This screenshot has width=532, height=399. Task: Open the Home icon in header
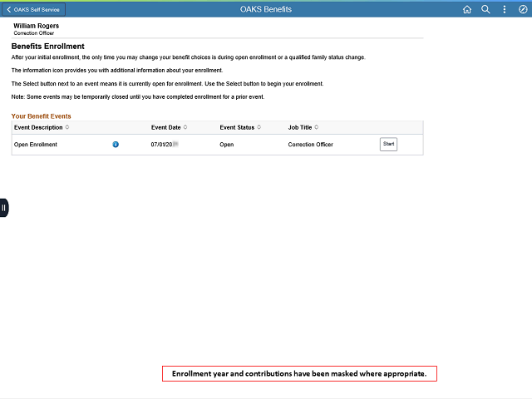(x=467, y=9)
